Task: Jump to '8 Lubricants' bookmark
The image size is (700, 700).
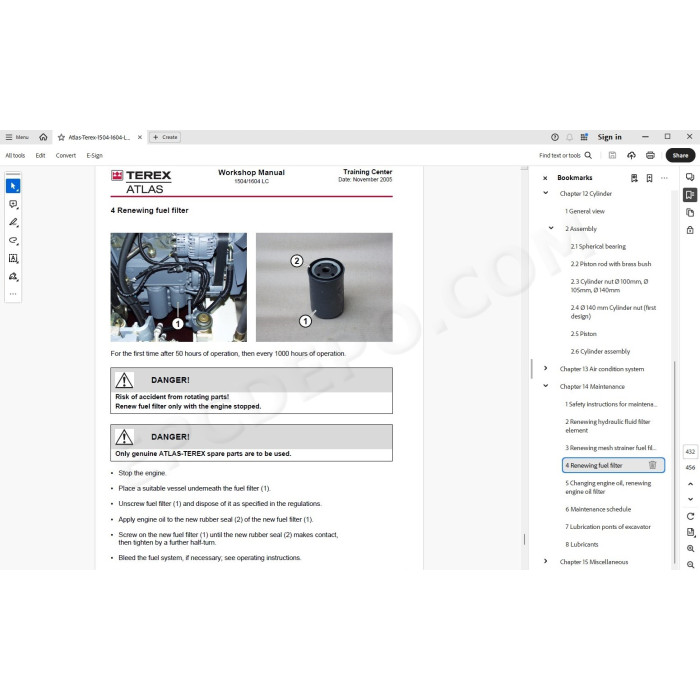Action: point(582,545)
